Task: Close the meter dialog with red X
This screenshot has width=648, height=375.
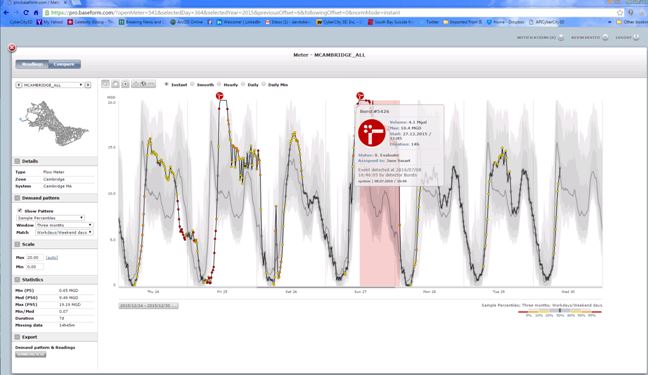Action: [x=12, y=48]
